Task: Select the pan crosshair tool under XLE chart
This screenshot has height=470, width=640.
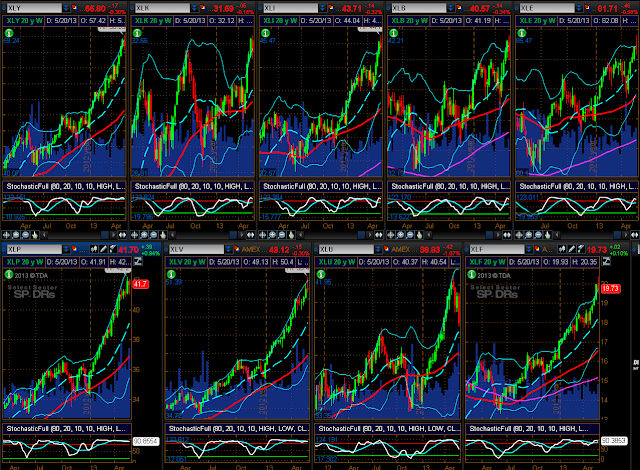Action: point(519,235)
